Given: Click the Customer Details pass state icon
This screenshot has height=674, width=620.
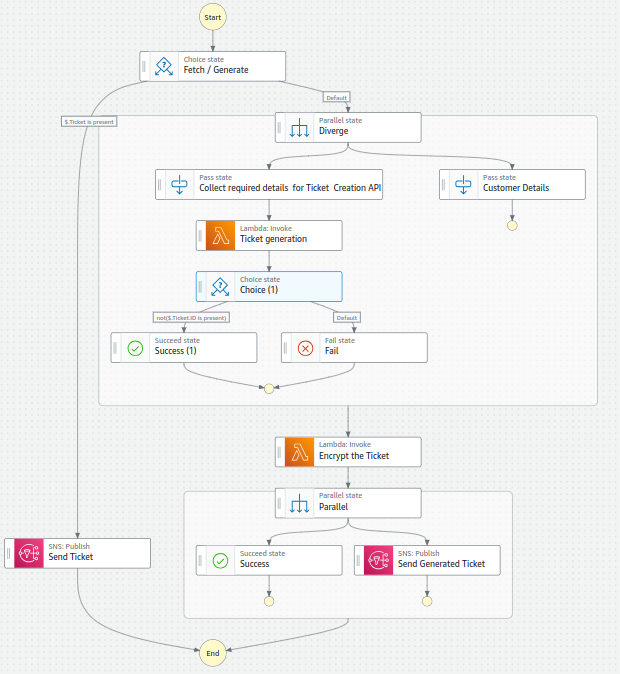Looking at the screenshot, I should point(463,184).
